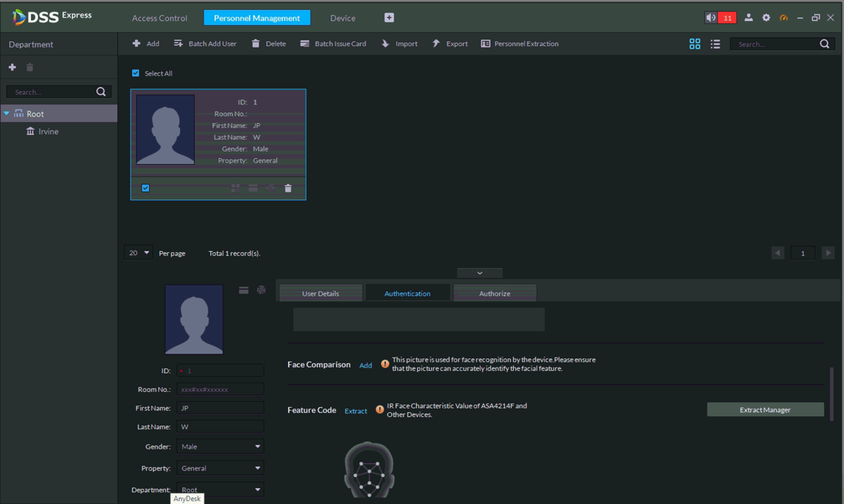Click the ID input field

pos(220,371)
